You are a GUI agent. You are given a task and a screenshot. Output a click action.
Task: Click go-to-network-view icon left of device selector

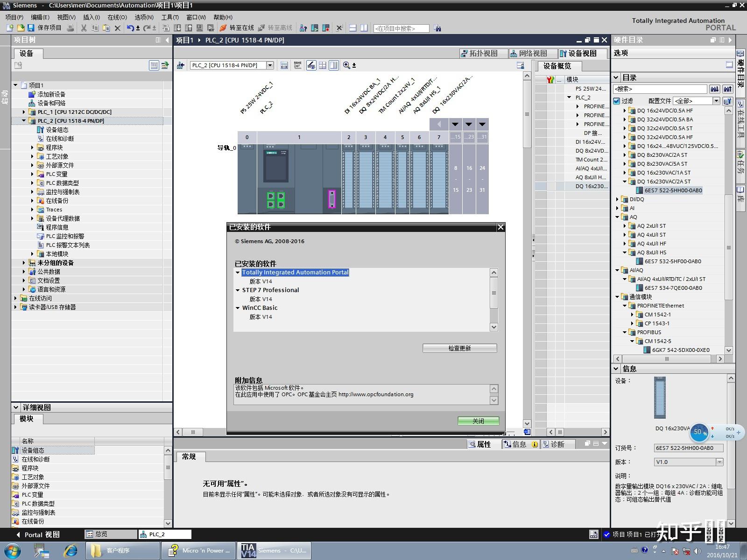pos(181,65)
